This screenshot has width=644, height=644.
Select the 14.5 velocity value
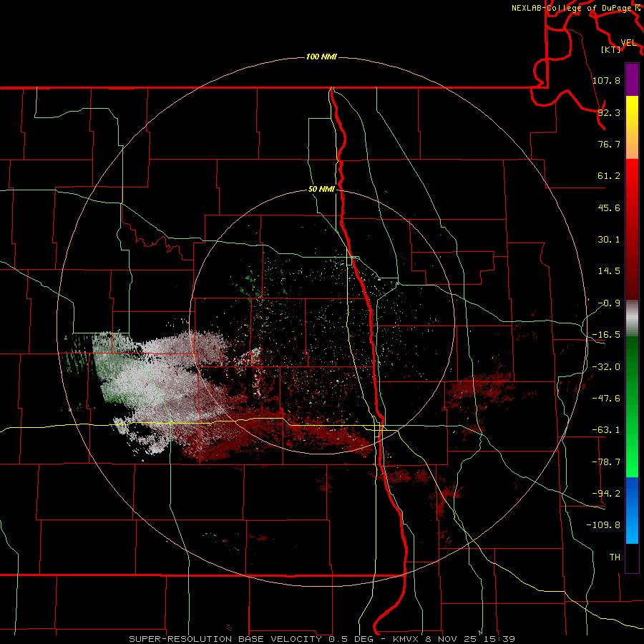(x=609, y=271)
